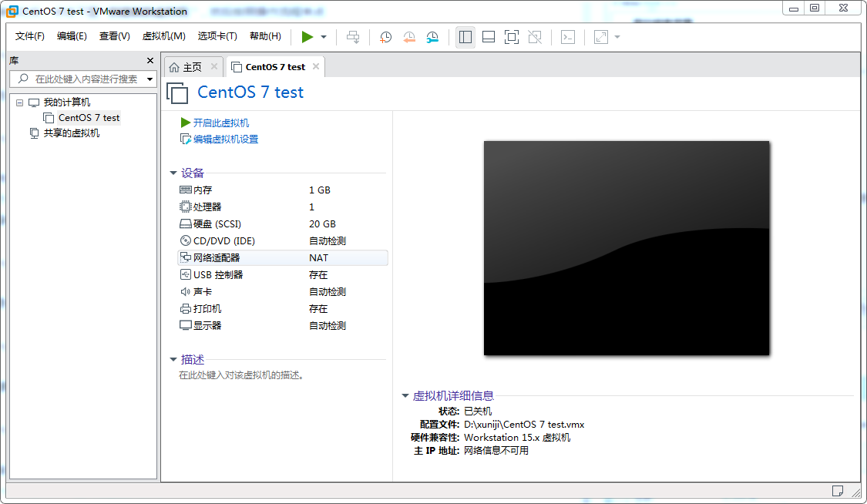Click the monitor icon beside 显示器
Screen dimensions: 867x504
[186, 325]
